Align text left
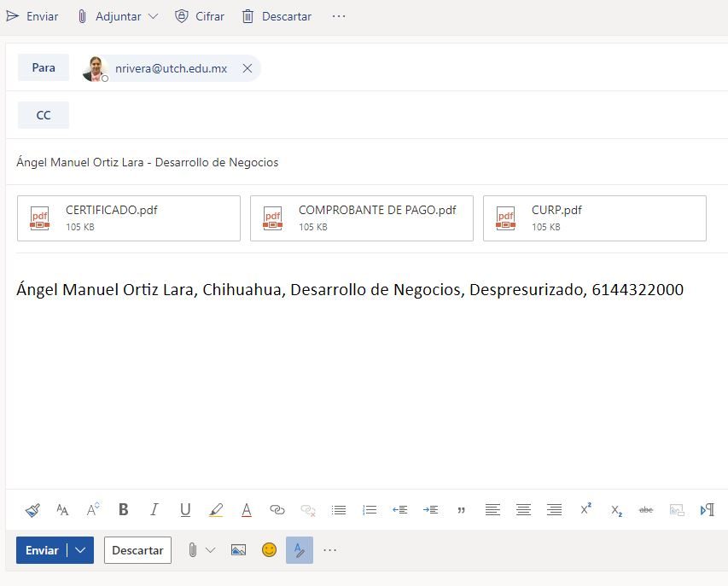The width and height of the screenshot is (728, 586). pyautogui.click(x=492, y=510)
